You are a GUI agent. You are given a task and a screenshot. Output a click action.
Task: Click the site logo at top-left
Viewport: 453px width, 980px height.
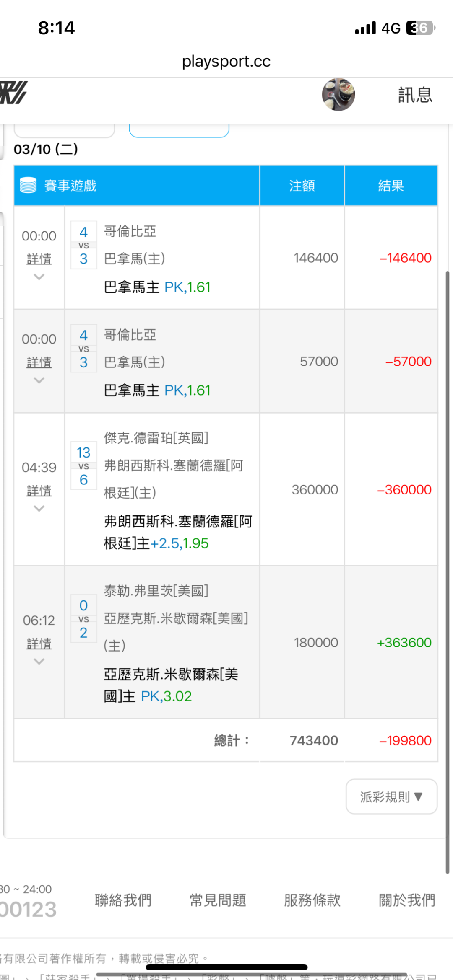point(14,93)
